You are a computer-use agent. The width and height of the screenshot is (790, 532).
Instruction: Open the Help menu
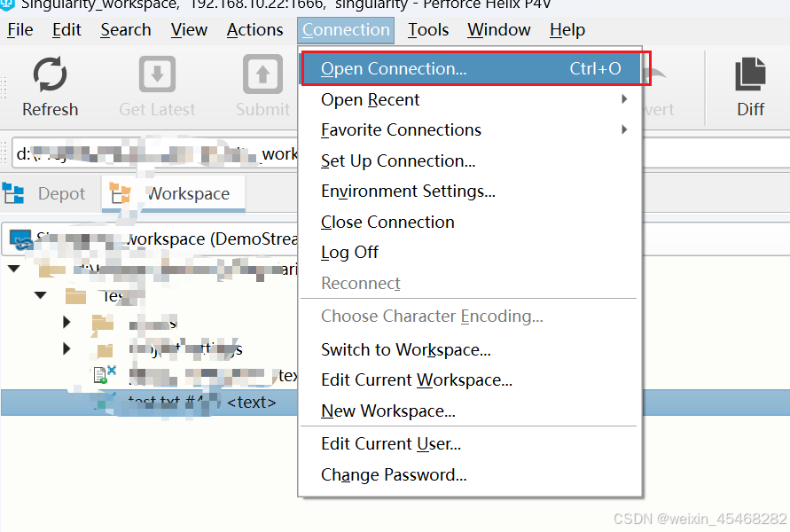567,30
